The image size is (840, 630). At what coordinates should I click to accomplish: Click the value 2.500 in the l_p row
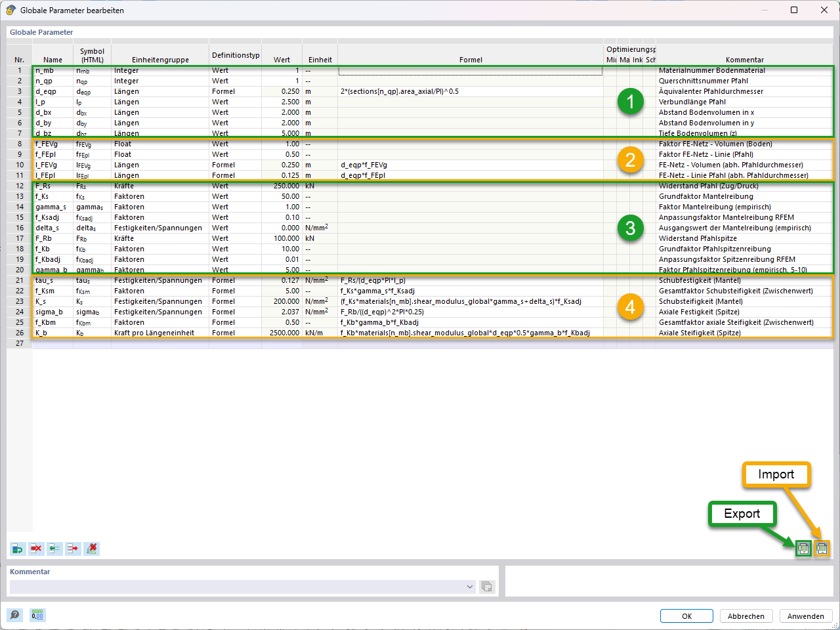pos(290,102)
